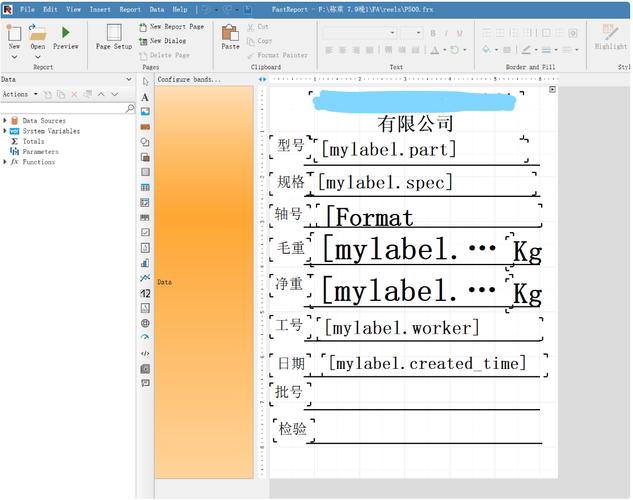
Task: Toggle Underline text formatting
Action: (x=460, y=33)
